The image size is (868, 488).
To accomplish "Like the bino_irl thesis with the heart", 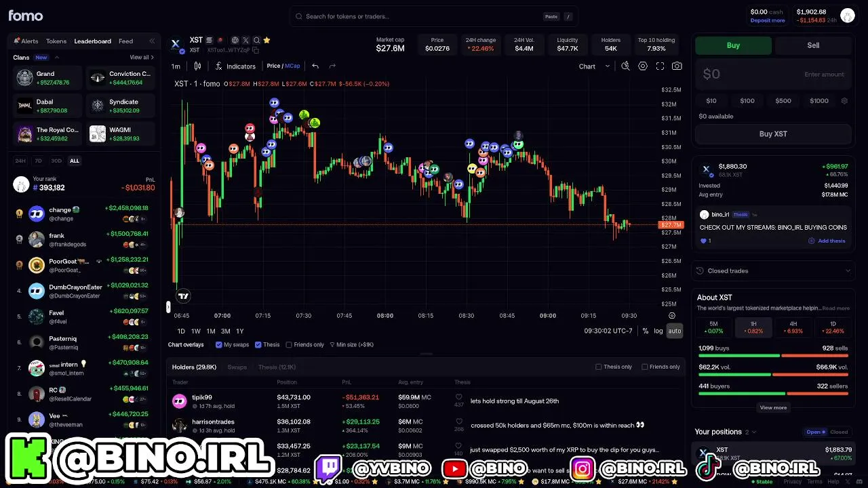I will click(703, 241).
